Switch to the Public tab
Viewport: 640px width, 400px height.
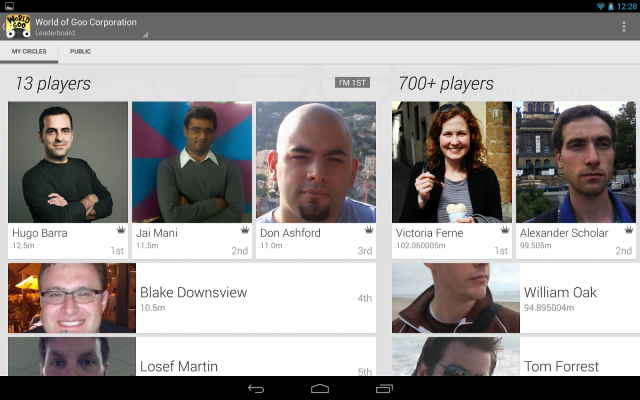[80, 51]
